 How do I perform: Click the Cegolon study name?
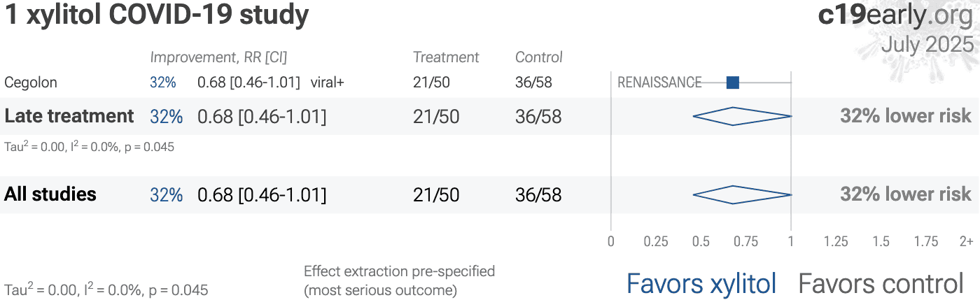31,83
